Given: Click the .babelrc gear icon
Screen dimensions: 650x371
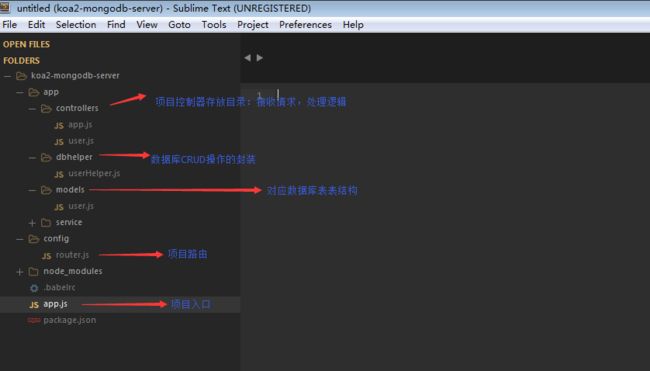Looking at the screenshot, I should (x=34, y=288).
